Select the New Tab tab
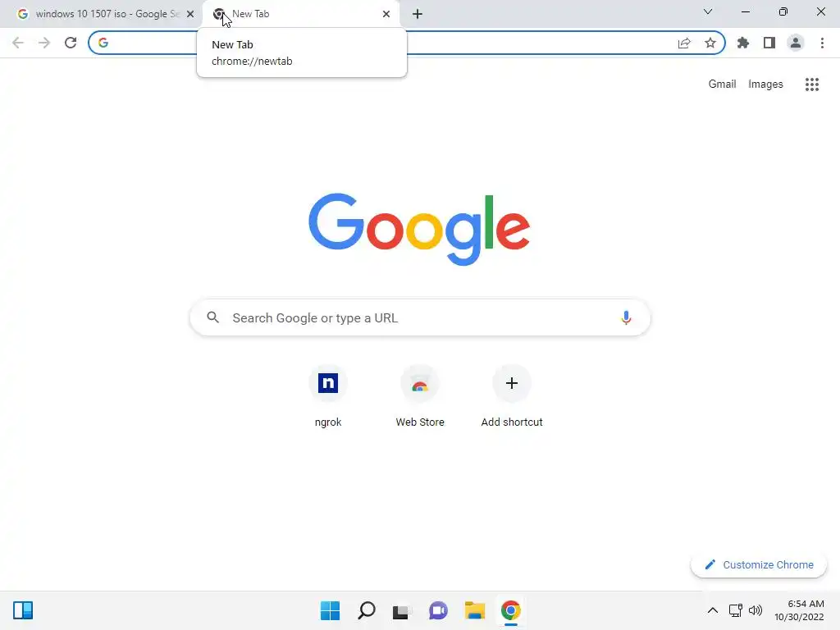 (x=301, y=14)
